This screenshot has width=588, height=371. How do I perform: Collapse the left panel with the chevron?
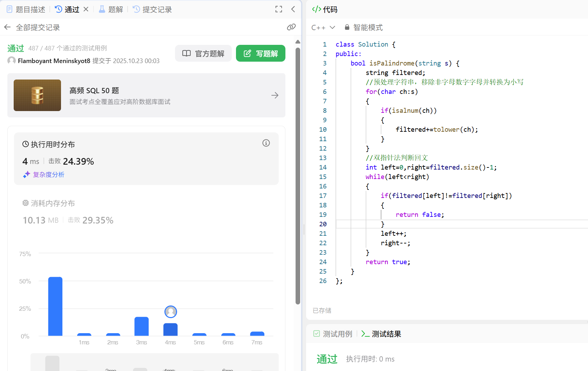tap(293, 9)
